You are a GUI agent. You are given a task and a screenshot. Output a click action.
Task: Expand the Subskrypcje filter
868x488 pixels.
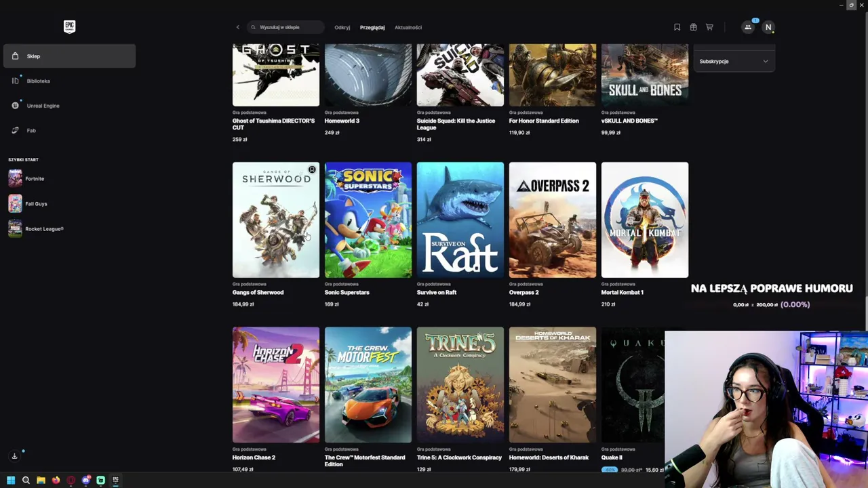coord(734,61)
